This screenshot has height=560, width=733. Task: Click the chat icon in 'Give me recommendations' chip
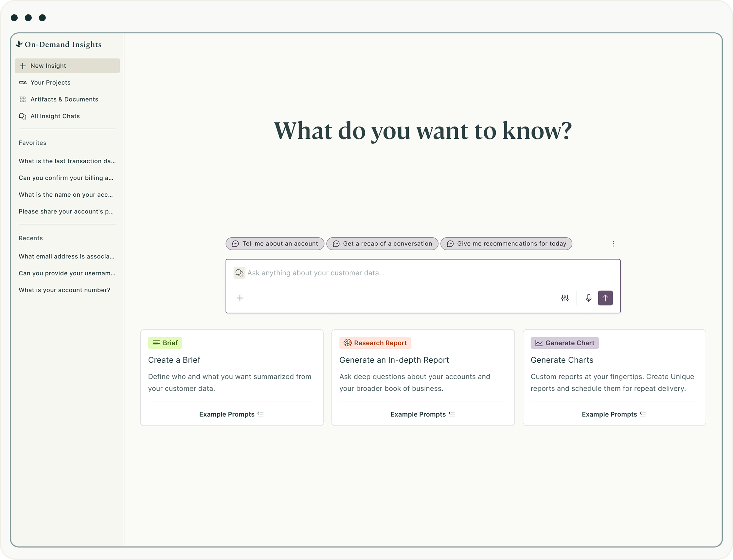pyautogui.click(x=450, y=244)
